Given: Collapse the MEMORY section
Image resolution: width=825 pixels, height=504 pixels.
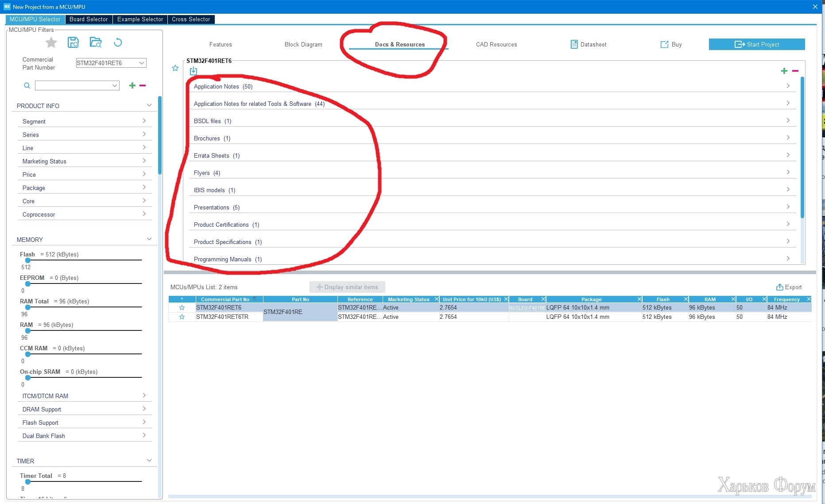Looking at the screenshot, I should click(x=149, y=239).
